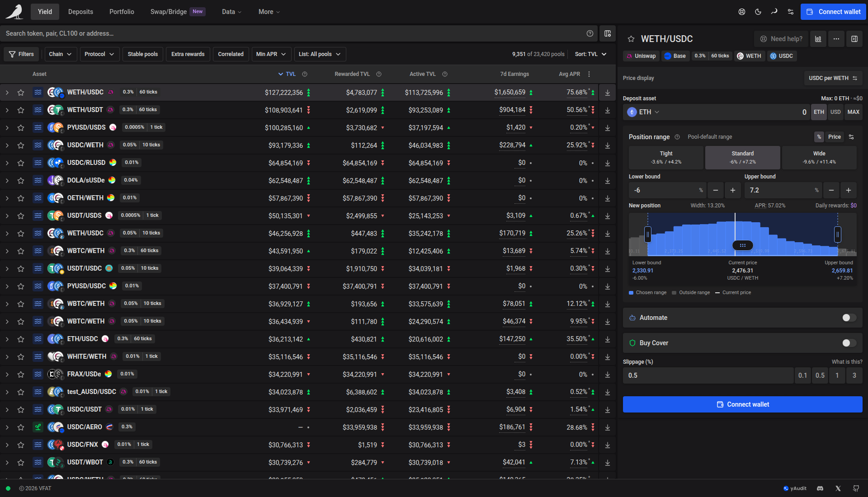Open GitHub link in footer
868x497 pixels.
click(856, 488)
